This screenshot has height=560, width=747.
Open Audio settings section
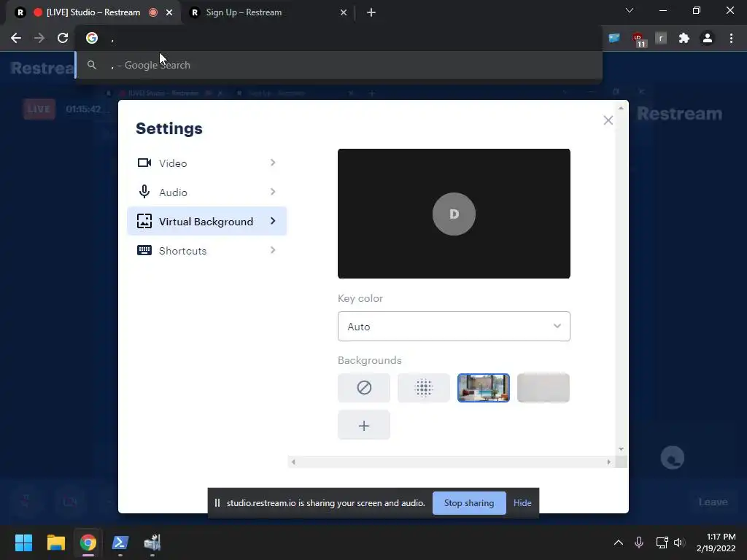pyautogui.click(x=206, y=192)
